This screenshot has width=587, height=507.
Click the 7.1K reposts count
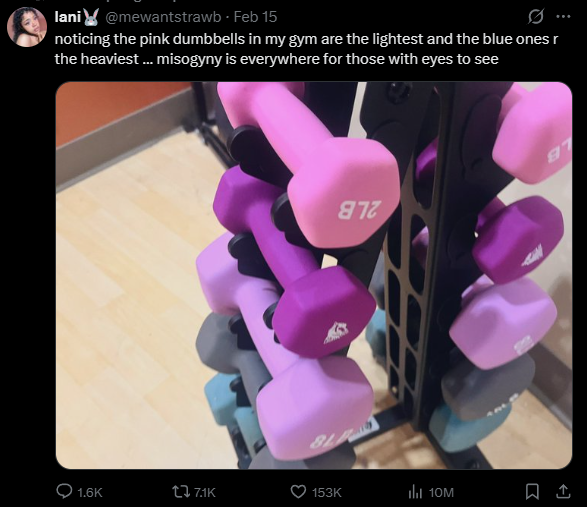coord(204,492)
